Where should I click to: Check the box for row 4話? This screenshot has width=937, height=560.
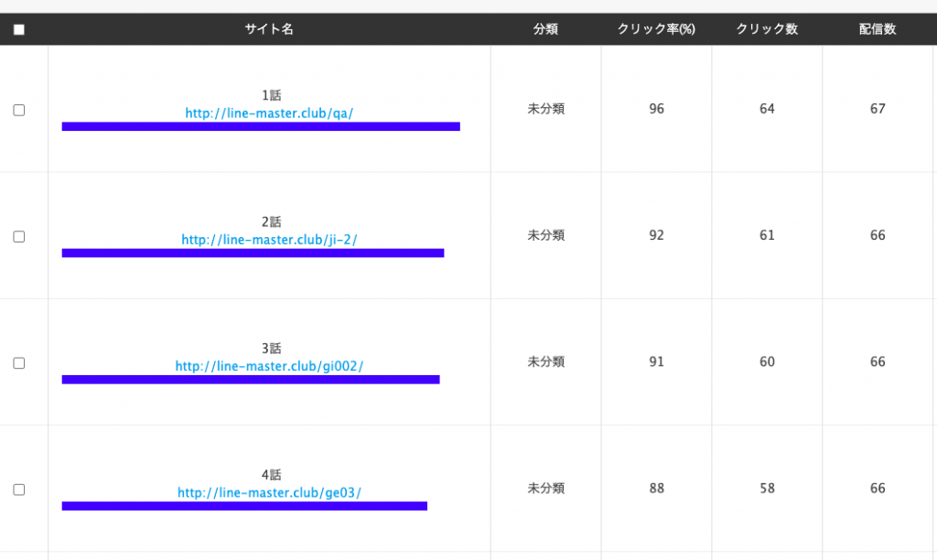coord(19,490)
